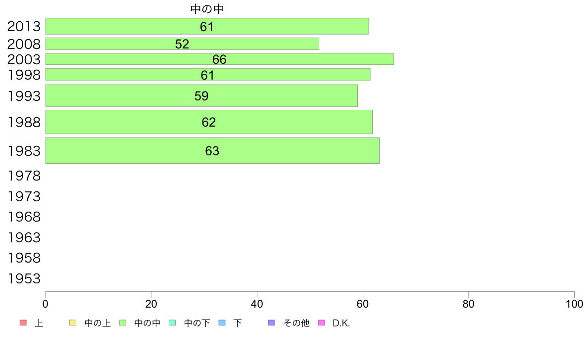Click the red 上 legend swatch

23,323
